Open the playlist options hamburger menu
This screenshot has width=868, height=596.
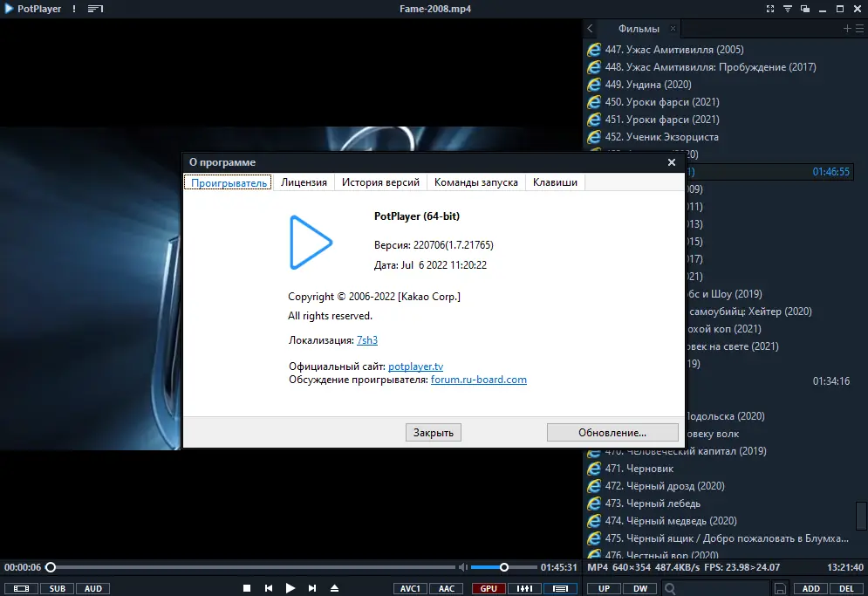[x=859, y=28]
